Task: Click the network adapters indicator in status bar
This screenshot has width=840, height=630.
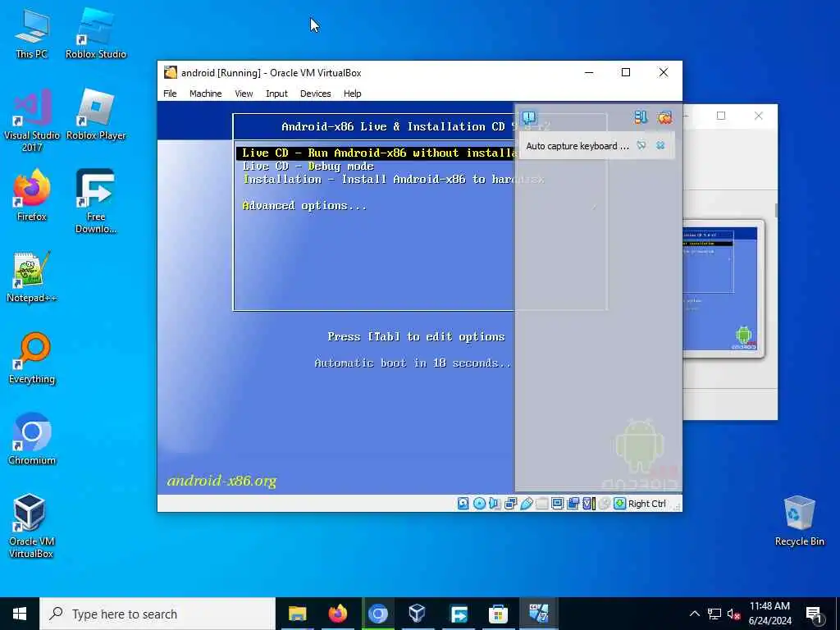Action: tap(510, 504)
